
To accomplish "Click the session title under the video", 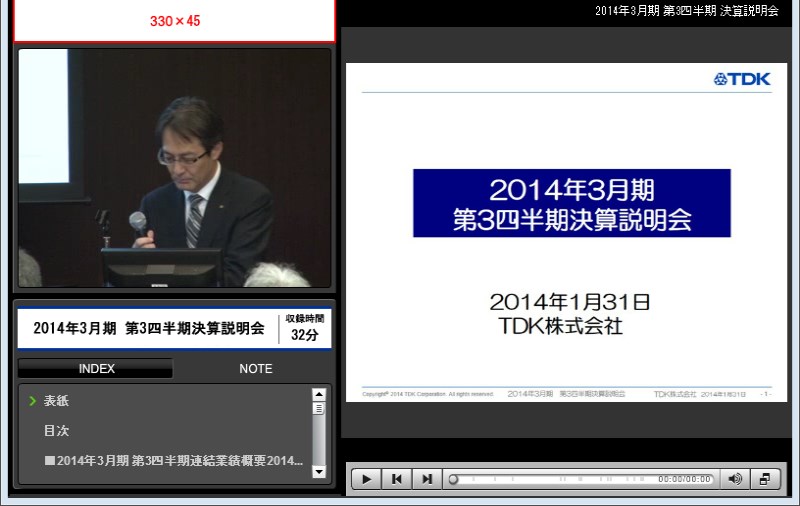I will click(149, 328).
